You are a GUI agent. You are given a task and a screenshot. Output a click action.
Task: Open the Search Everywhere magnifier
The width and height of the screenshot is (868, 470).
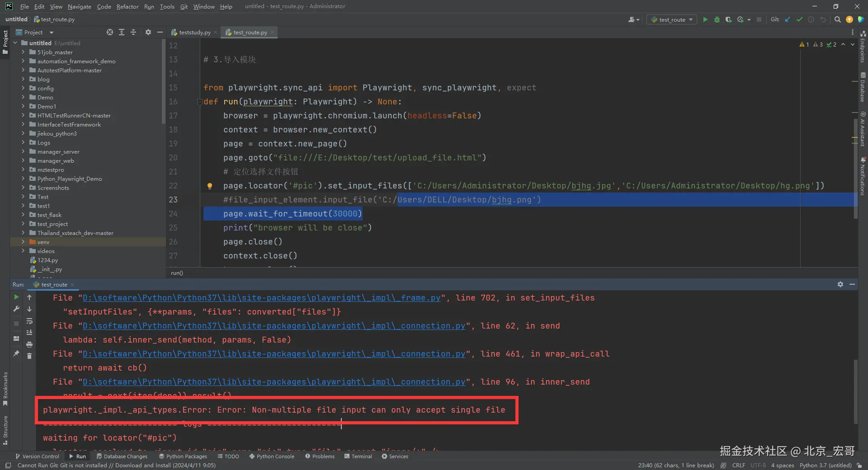(837, 19)
